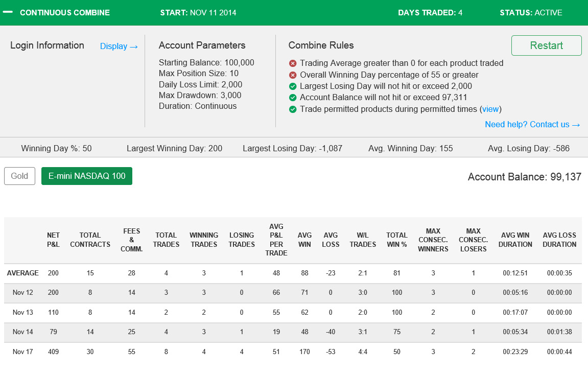Image resolution: width=588 pixels, height=373 pixels.
Task: Click the Login Information heading
Action: 47,45
